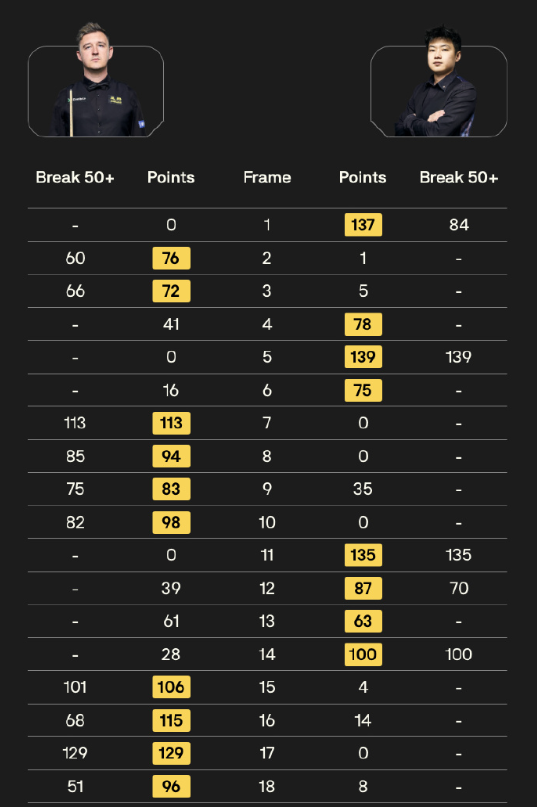The image size is (537, 807).
Task: Select frame number 10 in the table
Action: (267, 522)
